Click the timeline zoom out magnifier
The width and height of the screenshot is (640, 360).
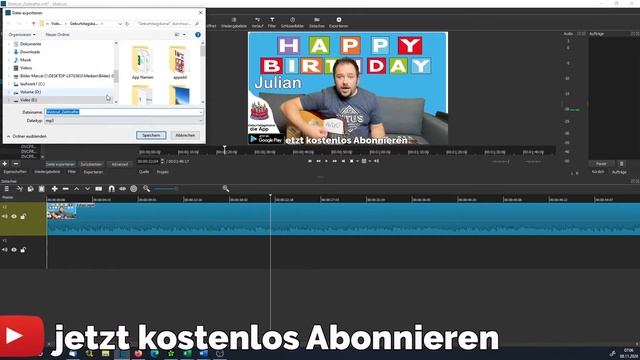click(146, 189)
